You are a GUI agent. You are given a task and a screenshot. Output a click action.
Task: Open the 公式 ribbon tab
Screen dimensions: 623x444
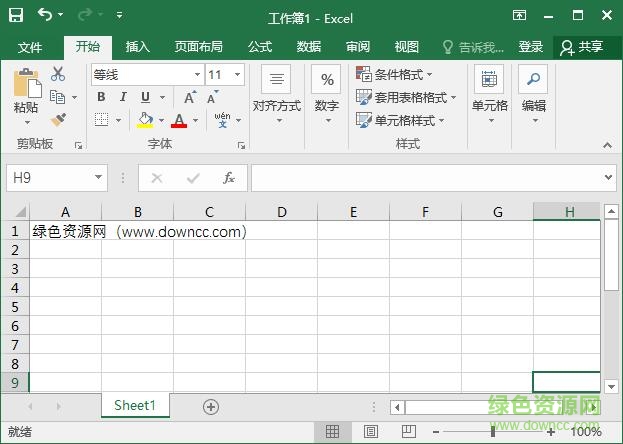[x=260, y=47]
